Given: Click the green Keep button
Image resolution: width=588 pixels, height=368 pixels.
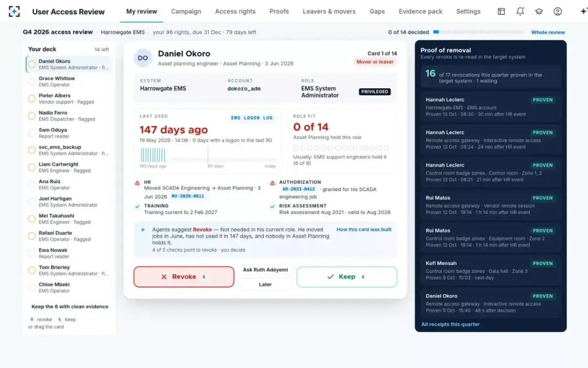Looking at the screenshot, I should [x=347, y=277].
